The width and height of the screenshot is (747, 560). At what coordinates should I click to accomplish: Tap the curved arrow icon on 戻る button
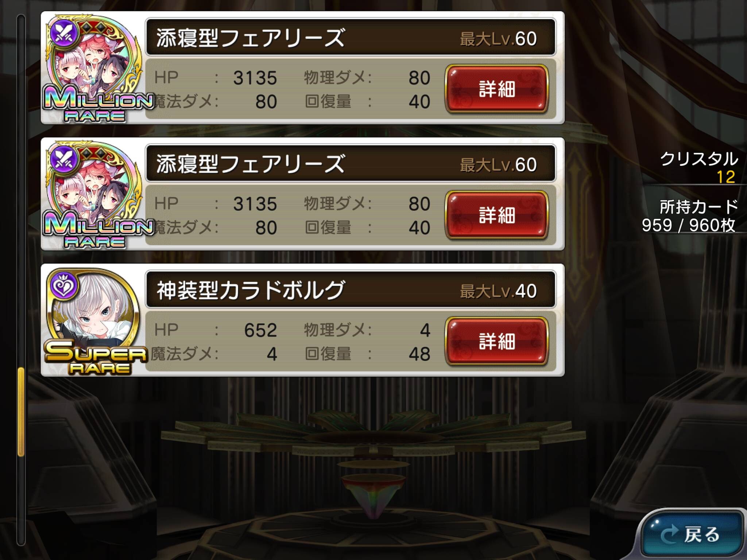670,535
